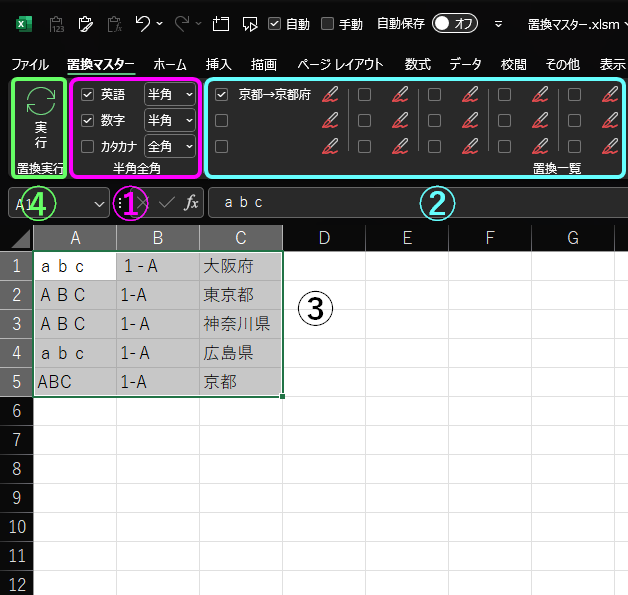
Task: Select row 8 header
Action: coord(16,468)
